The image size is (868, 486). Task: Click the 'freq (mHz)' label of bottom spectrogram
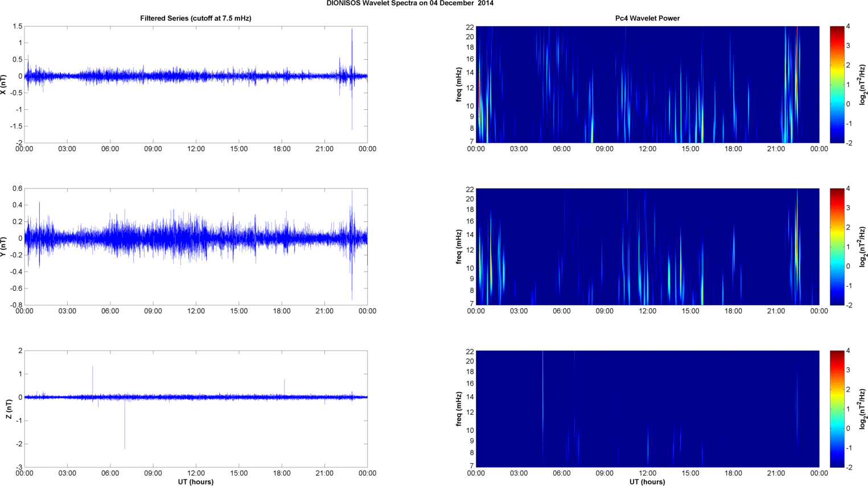click(x=459, y=409)
